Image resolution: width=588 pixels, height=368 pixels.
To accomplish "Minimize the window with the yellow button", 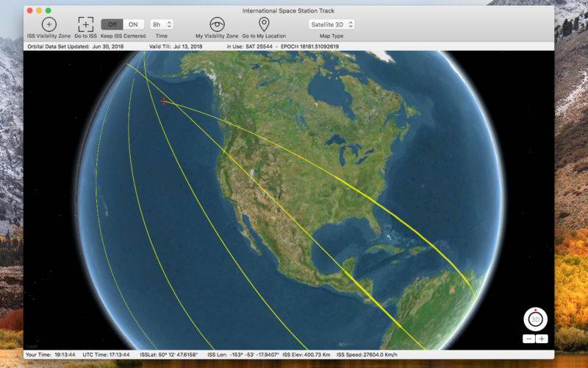I will 39,10.
